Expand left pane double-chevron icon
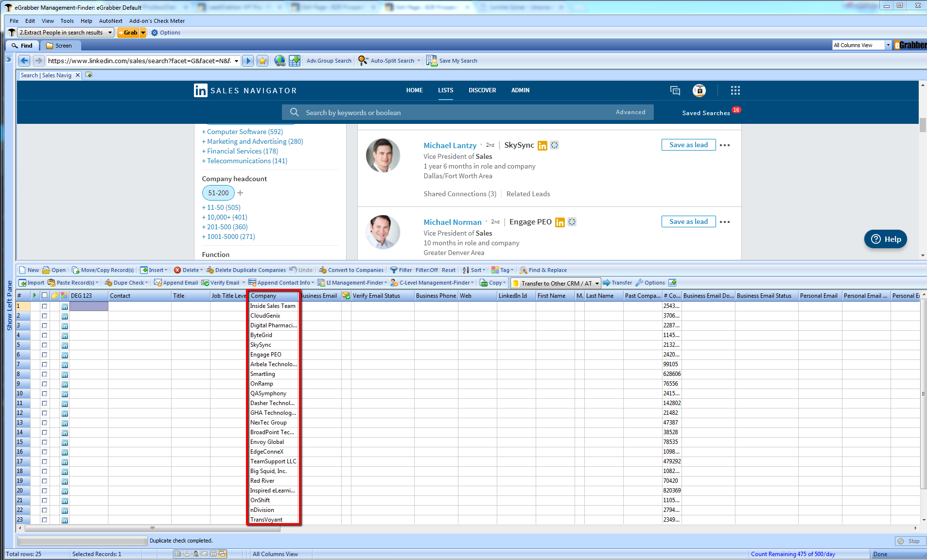 tap(9, 59)
